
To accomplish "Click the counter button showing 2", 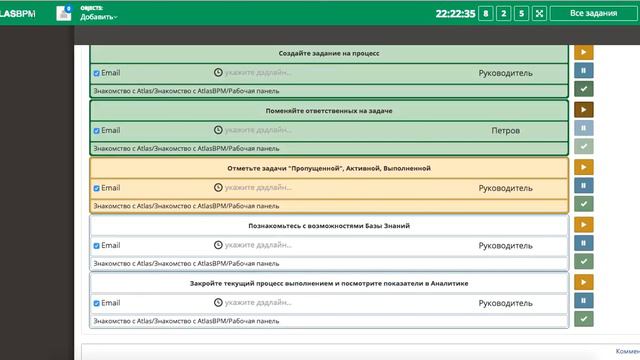I will click(x=504, y=13).
